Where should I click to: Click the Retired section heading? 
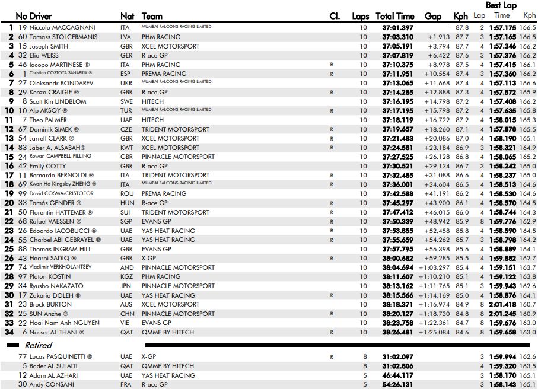point(39,345)
